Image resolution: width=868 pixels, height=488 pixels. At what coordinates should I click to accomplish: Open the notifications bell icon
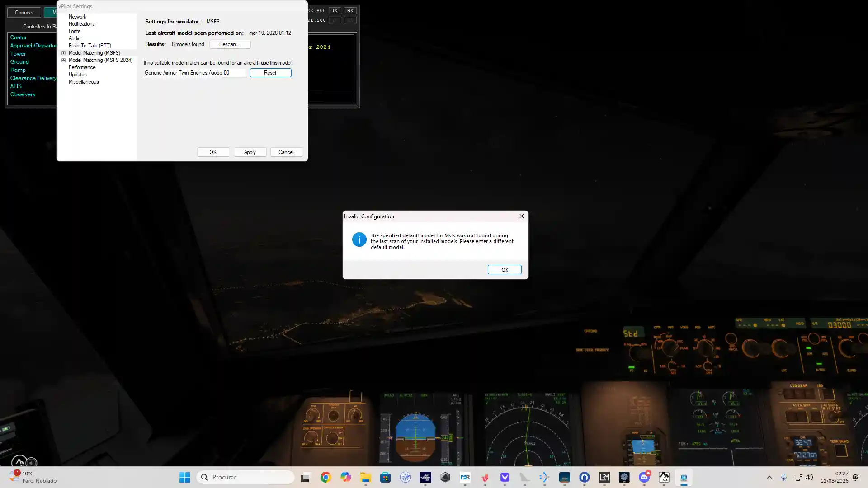coord(856,477)
